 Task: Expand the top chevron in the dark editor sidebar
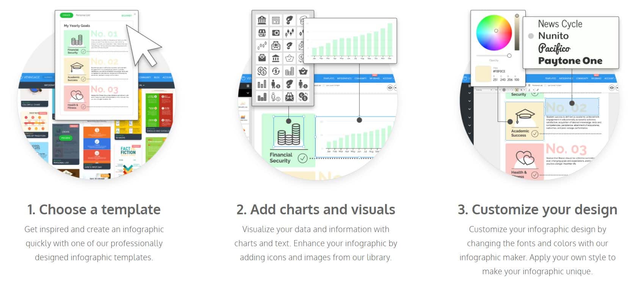469,93
